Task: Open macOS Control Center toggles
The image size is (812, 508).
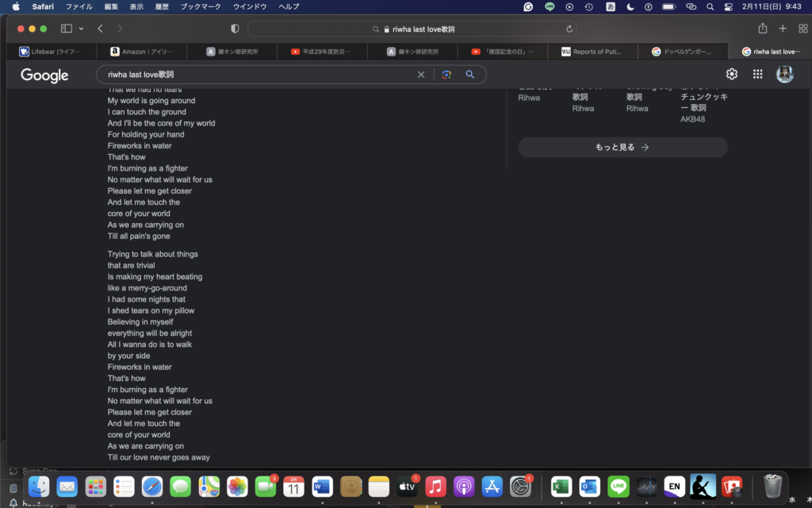Action: pos(729,6)
